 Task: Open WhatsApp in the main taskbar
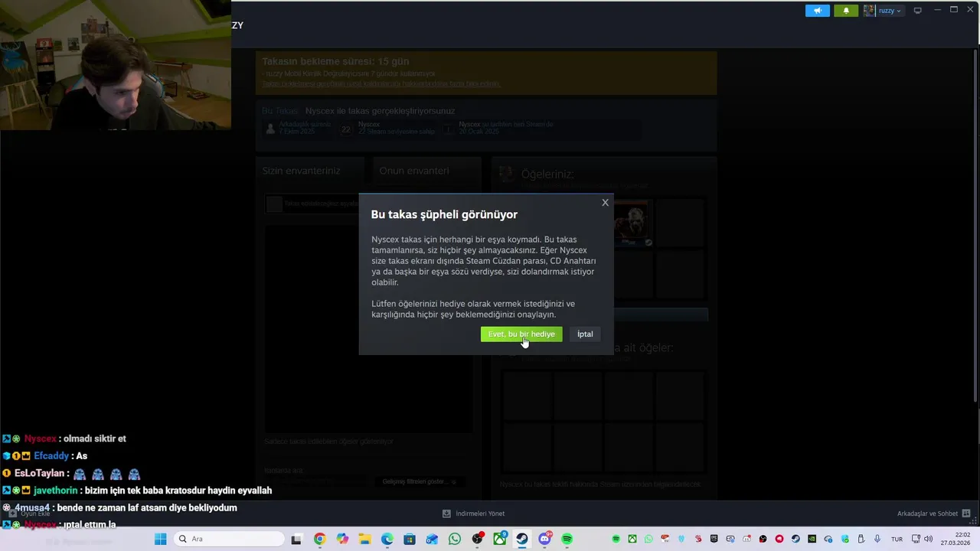[455, 539]
